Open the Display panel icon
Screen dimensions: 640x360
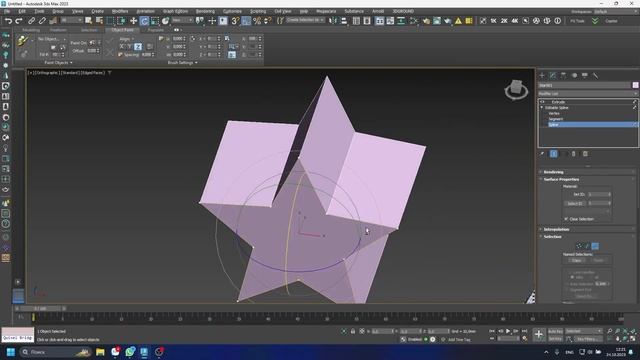[x=585, y=75]
